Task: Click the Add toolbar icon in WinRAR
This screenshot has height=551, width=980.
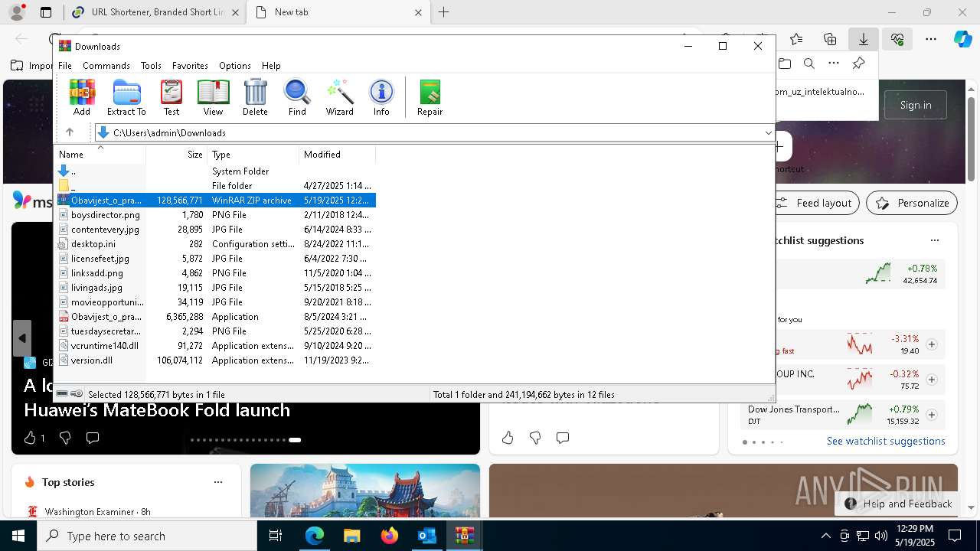Action: (x=82, y=97)
